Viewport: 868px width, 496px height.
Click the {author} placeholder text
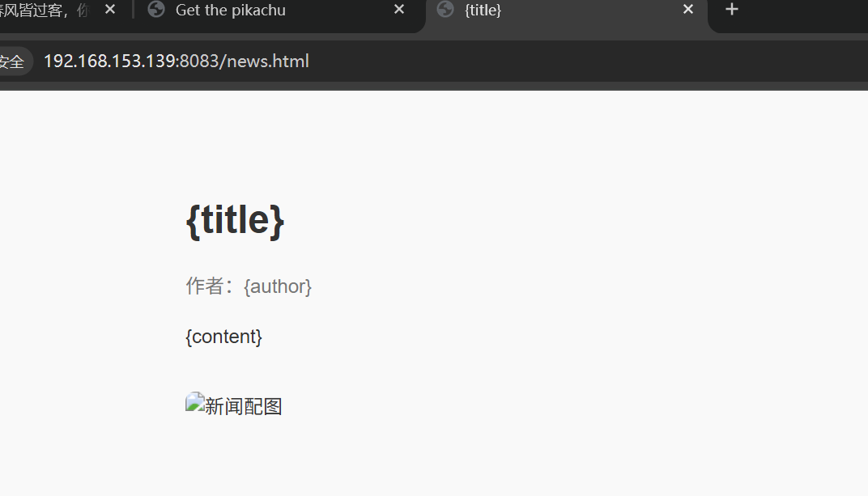pyautogui.click(x=278, y=286)
